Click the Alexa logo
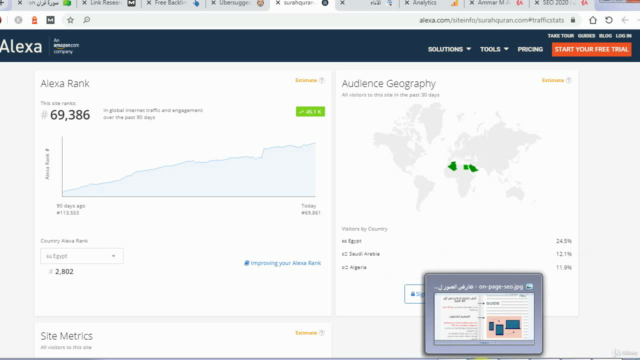Screen dimensions: 640x360 (21, 47)
